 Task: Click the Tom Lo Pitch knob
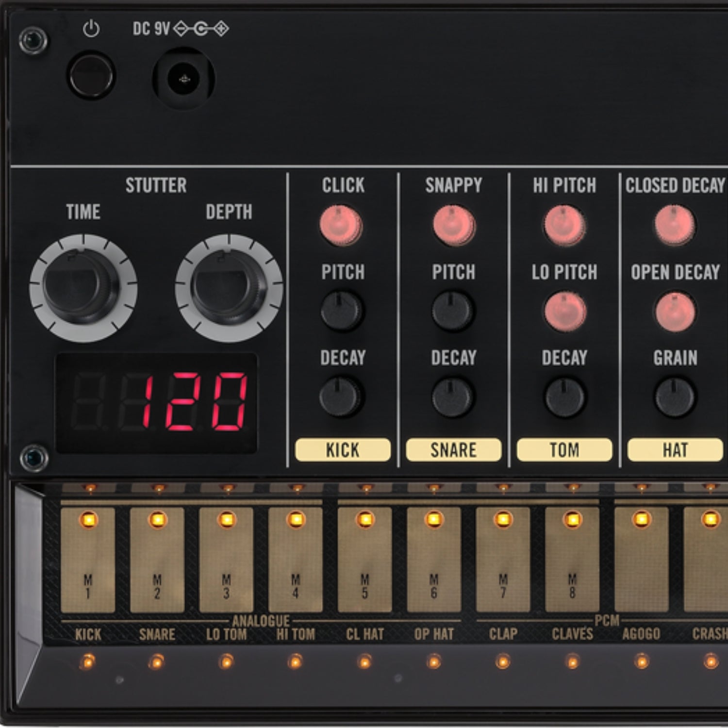pyautogui.click(x=565, y=312)
